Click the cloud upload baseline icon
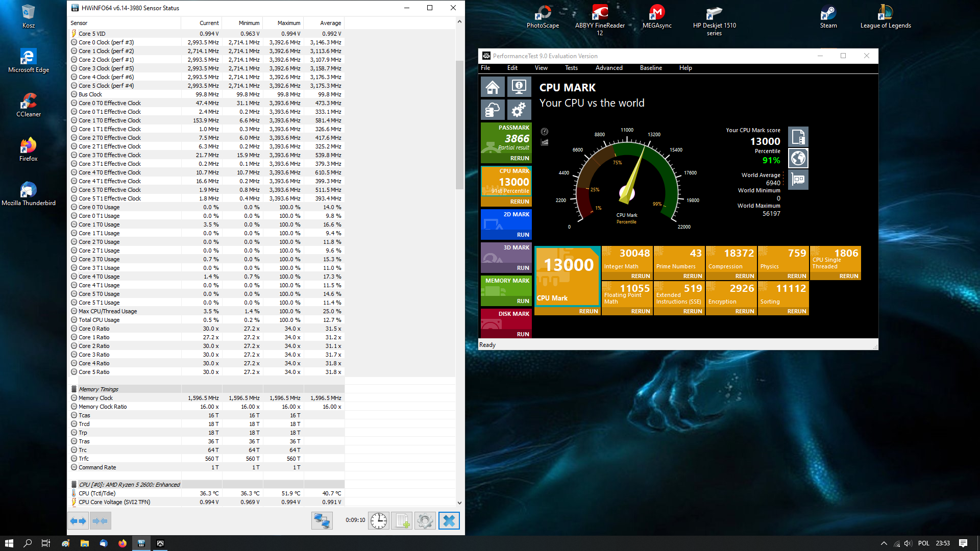The width and height of the screenshot is (980, 551). pos(492,110)
